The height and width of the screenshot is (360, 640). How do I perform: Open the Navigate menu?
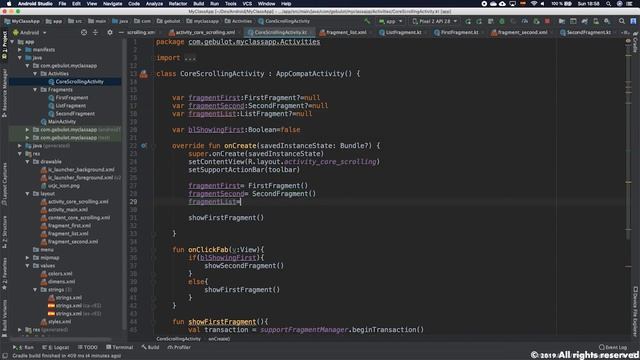coord(112,3)
